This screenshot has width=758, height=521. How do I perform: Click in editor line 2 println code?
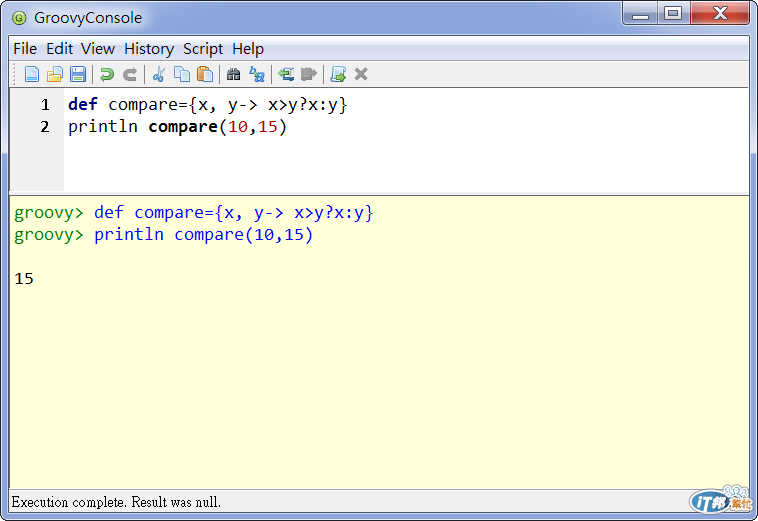pyautogui.click(x=177, y=127)
